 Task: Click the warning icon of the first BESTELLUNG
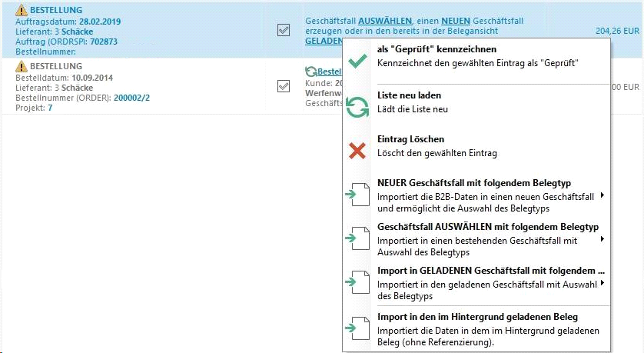(x=22, y=11)
